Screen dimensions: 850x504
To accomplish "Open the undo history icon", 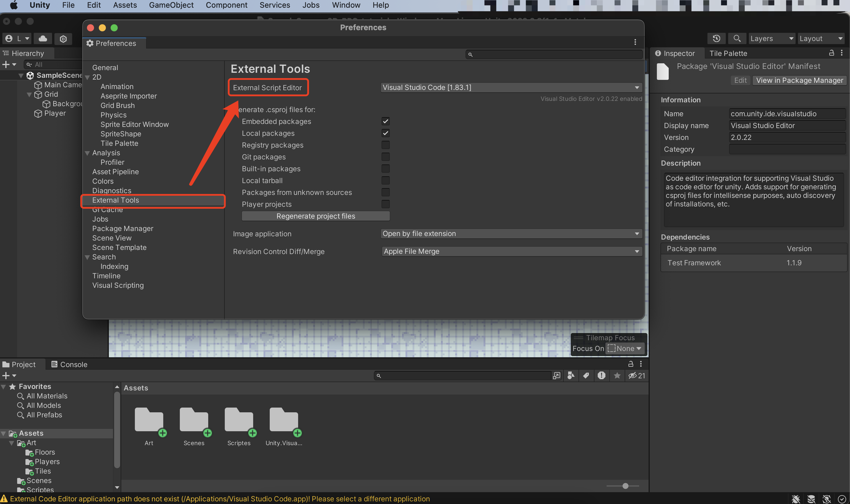I will (x=716, y=39).
